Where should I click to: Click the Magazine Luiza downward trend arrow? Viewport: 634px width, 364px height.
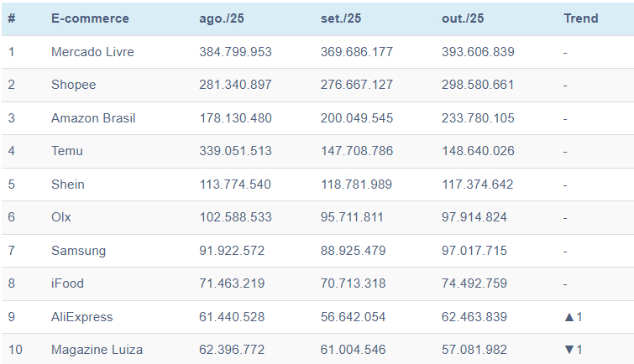(569, 349)
